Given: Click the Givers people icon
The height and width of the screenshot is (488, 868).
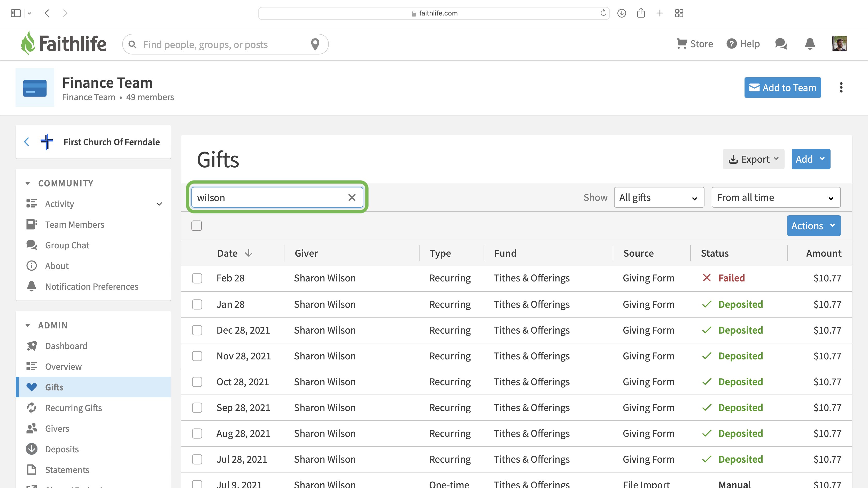Looking at the screenshot, I should pyautogui.click(x=32, y=428).
